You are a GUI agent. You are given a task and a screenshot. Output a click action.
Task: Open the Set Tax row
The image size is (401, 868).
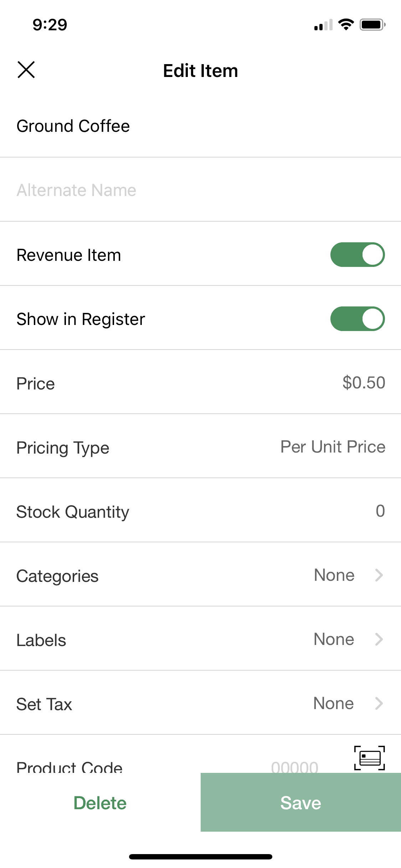[200, 703]
